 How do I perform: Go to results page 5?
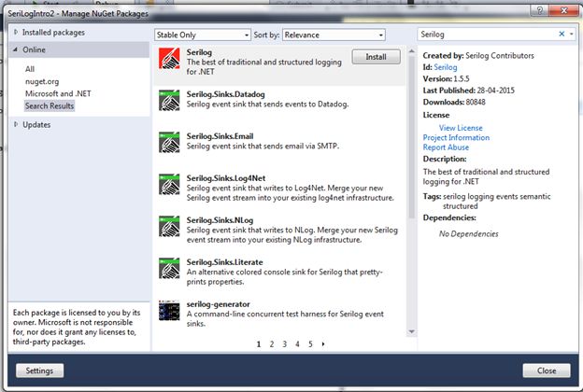pyautogui.click(x=310, y=344)
